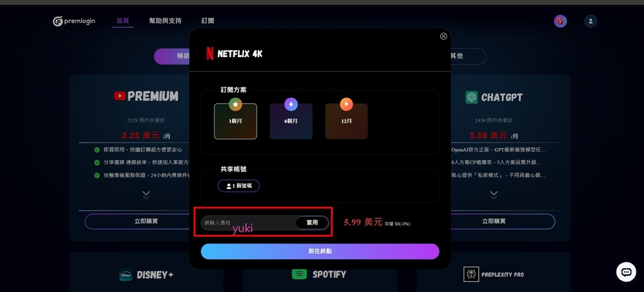The height and width of the screenshot is (292, 644).
Task: Open the live chat bubble icon
Action: [x=626, y=272]
